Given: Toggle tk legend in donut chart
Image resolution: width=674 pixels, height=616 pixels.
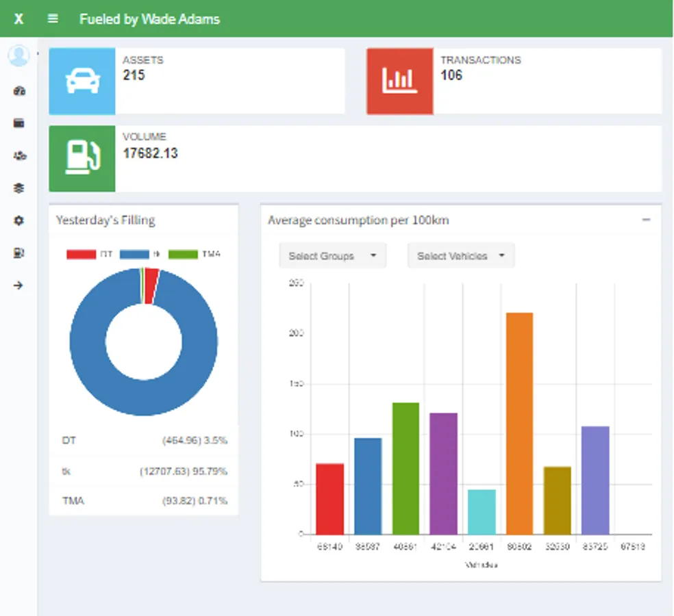Looking at the screenshot, I should [140, 255].
